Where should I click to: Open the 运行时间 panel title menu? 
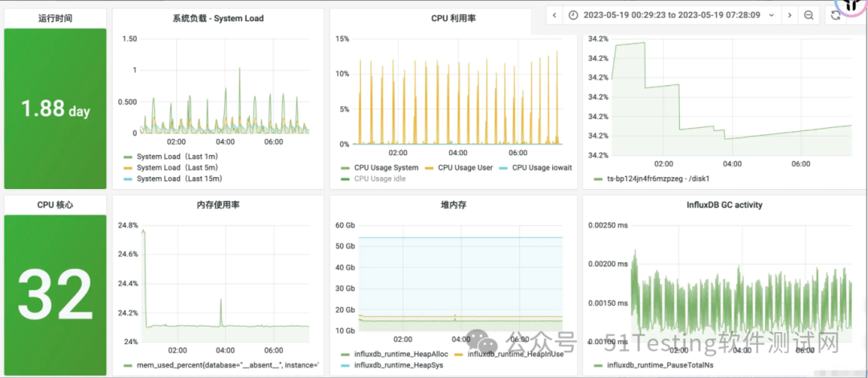coord(55,18)
